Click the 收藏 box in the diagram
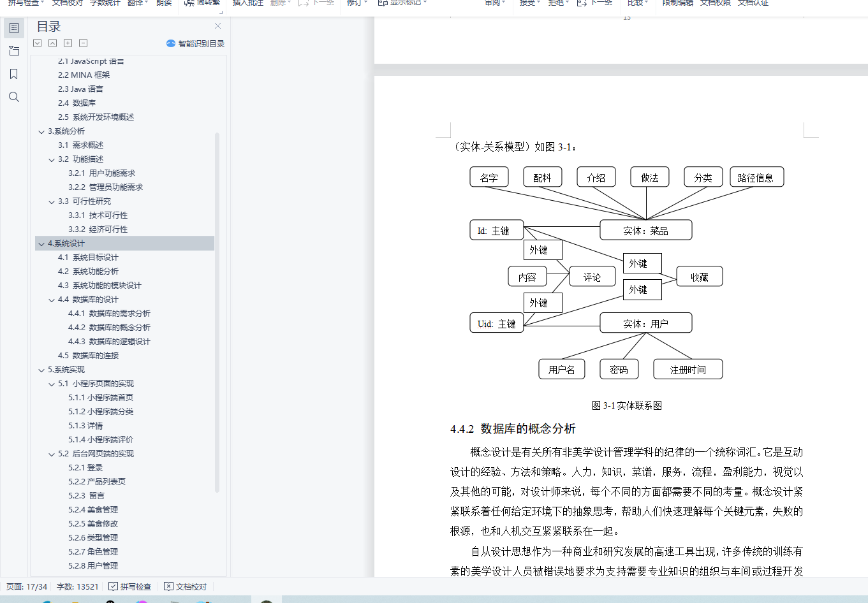The height and width of the screenshot is (603, 868). 700,277
